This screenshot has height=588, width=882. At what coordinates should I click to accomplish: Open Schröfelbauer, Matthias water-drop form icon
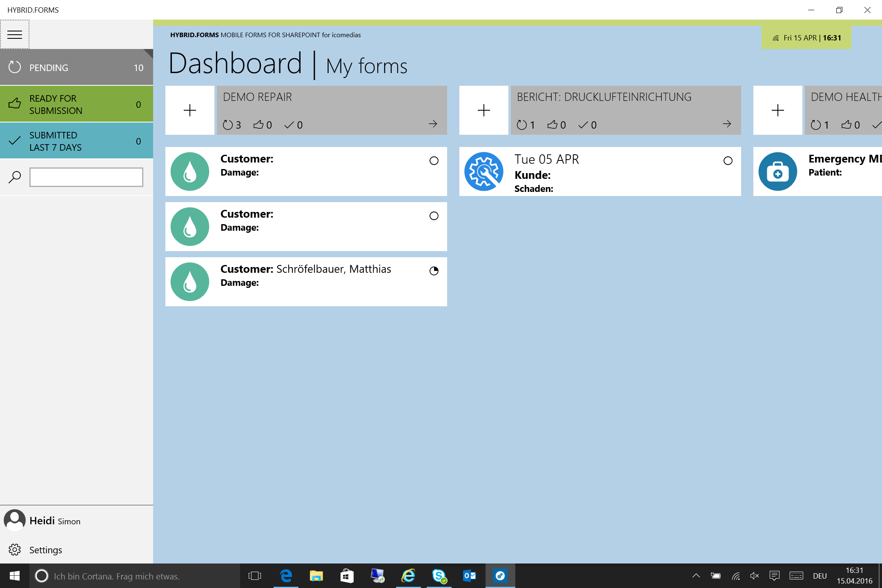(190, 282)
